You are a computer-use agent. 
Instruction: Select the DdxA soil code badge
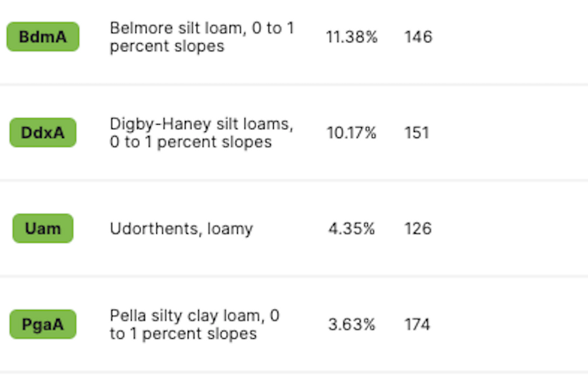click(x=42, y=133)
